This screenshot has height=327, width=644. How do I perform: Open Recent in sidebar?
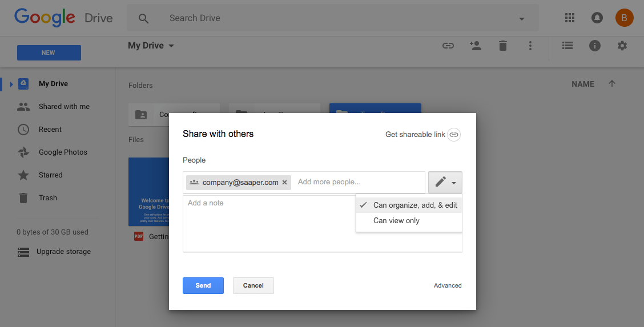tap(50, 129)
